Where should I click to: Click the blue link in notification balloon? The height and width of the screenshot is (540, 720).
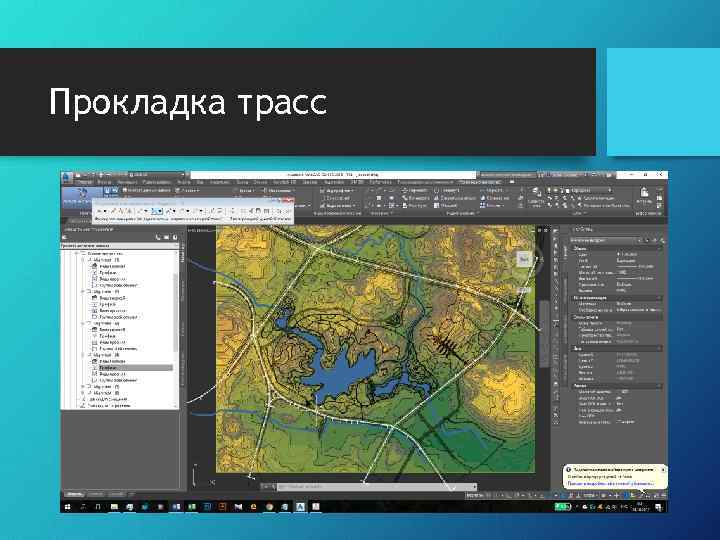(x=610, y=484)
